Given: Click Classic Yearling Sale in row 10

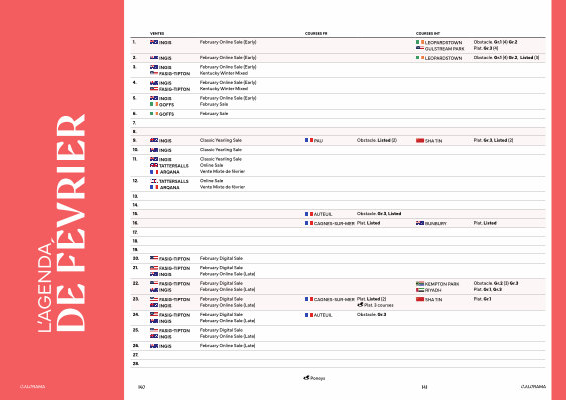Looking at the screenshot, I should 221,150.
